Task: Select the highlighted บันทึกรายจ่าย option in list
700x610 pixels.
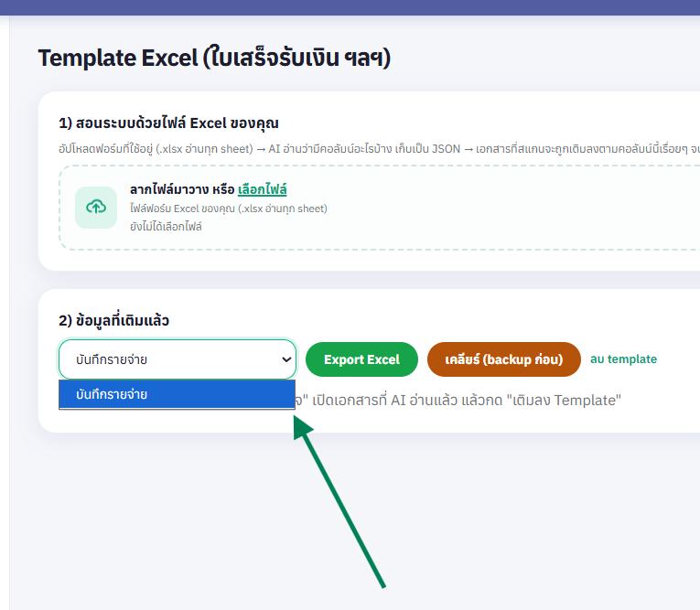Action: click(177, 394)
